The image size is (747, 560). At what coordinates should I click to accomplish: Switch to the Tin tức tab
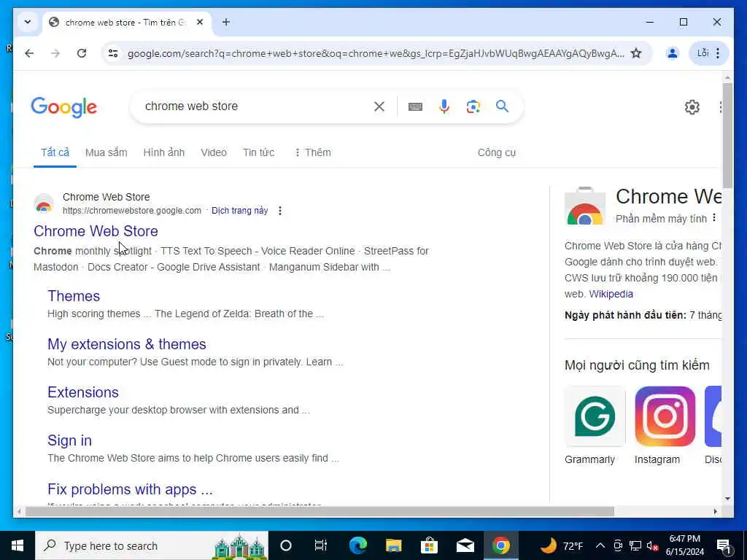259,152
